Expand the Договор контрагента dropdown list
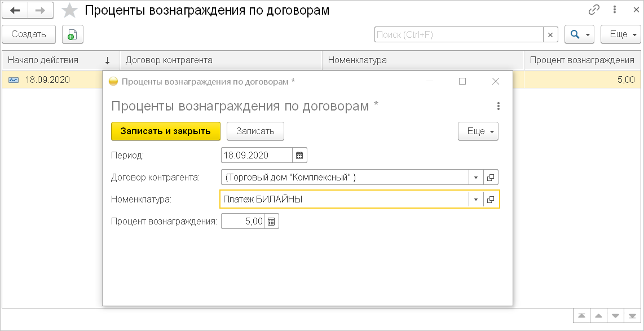The width and height of the screenshot is (644, 331). pyautogui.click(x=476, y=178)
